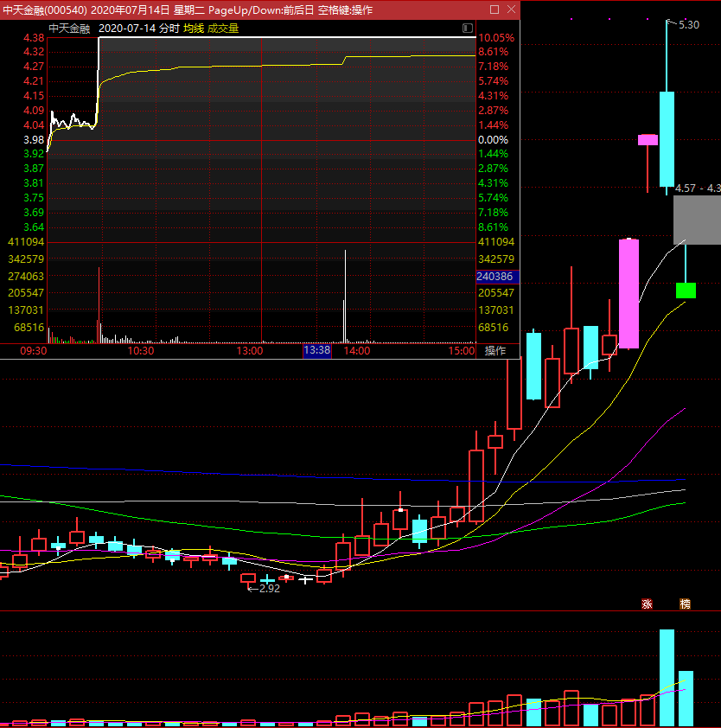Click the 2.92 low price label
The height and width of the screenshot is (728, 721).
click(269, 588)
